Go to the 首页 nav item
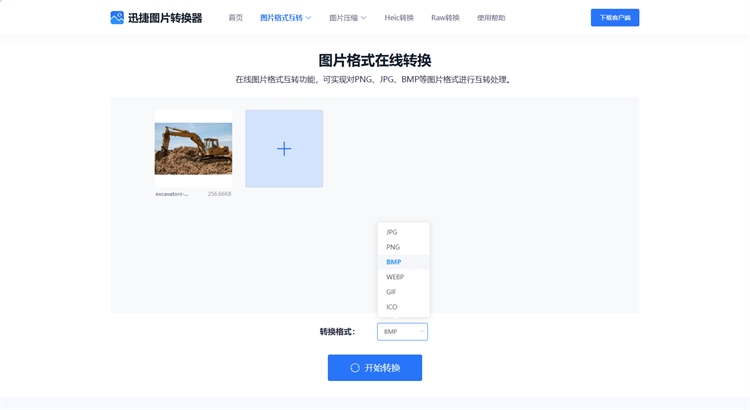This screenshot has height=410, width=750. tap(235, 18)
